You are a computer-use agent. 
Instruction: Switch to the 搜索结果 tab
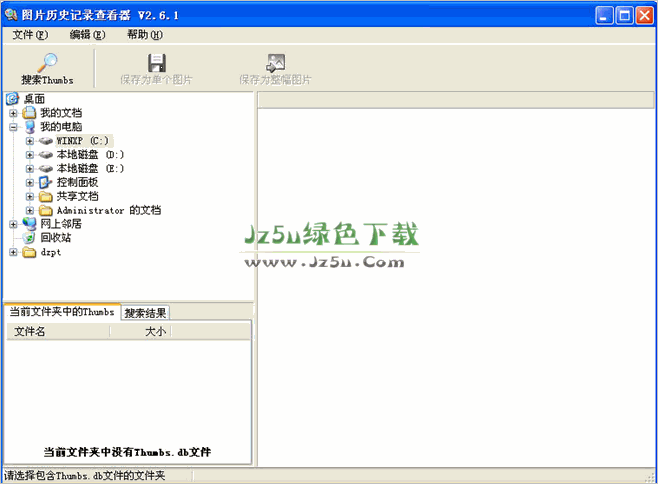(145, 313)
